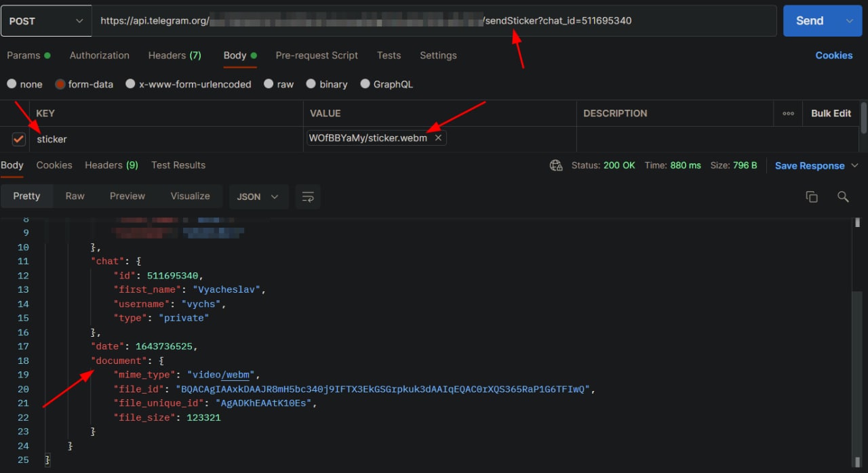Choose the raw body option
The width and height of the screenshot is (868, 473).
(x=269, y=84)
